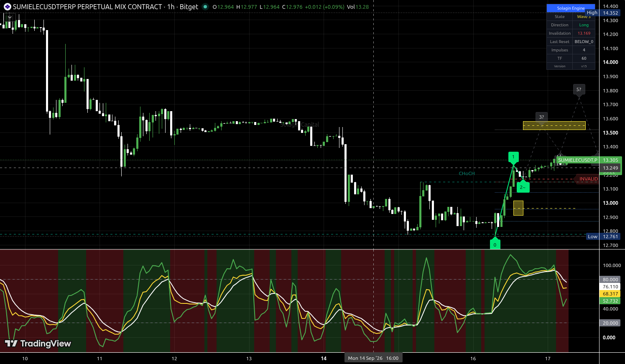The width and height of the screenshot is (625, 364).
Task: Click the 13.249 price scale label
Action: pyautogui.click(x=611, y=168)
